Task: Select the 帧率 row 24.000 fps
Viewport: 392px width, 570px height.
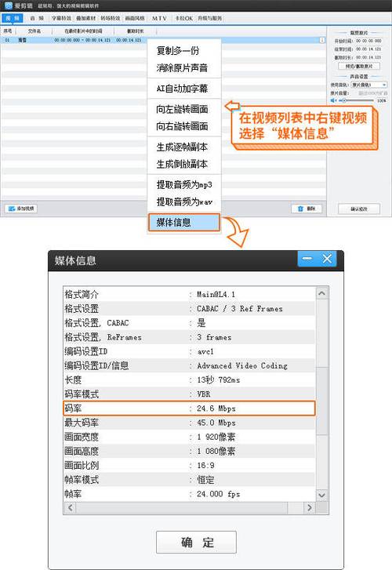Action: [x=189, y=494]
